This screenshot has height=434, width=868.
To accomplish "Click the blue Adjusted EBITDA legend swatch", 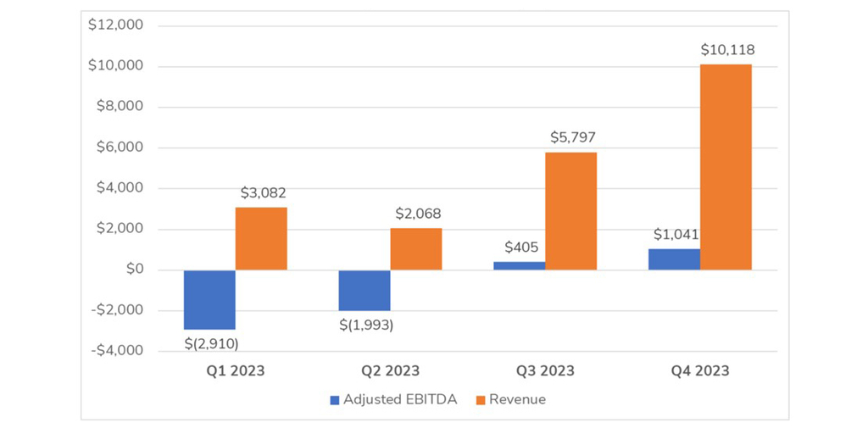I will point(334,399).
